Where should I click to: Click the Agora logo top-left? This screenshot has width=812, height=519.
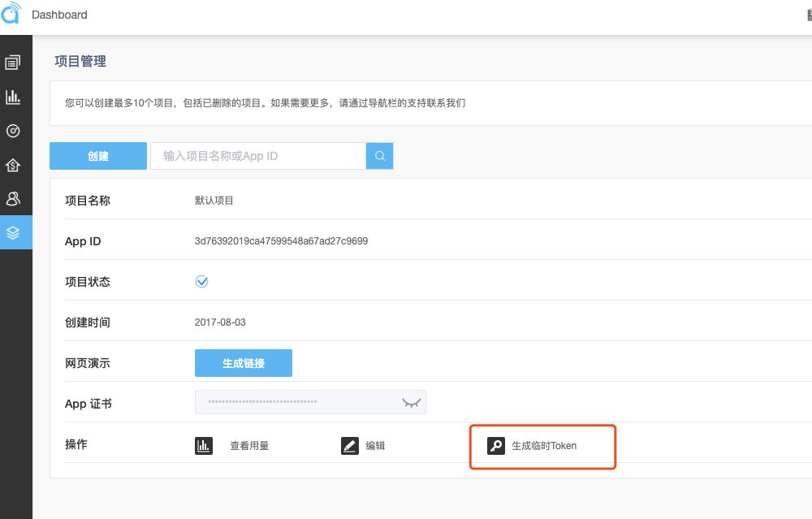12,14
